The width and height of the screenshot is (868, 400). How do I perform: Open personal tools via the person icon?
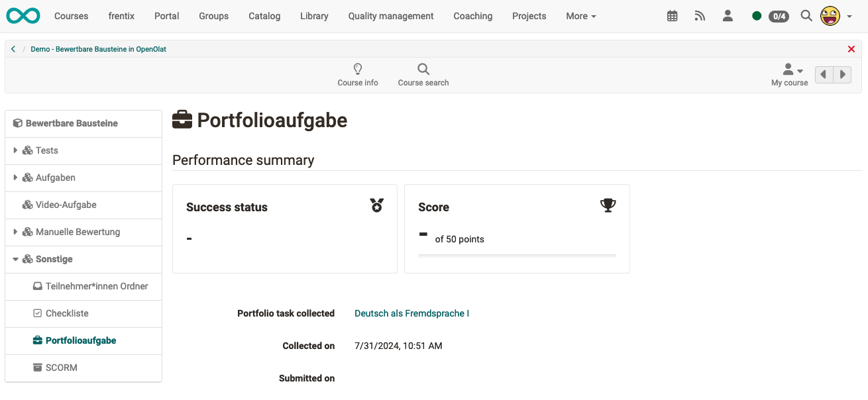728,15
